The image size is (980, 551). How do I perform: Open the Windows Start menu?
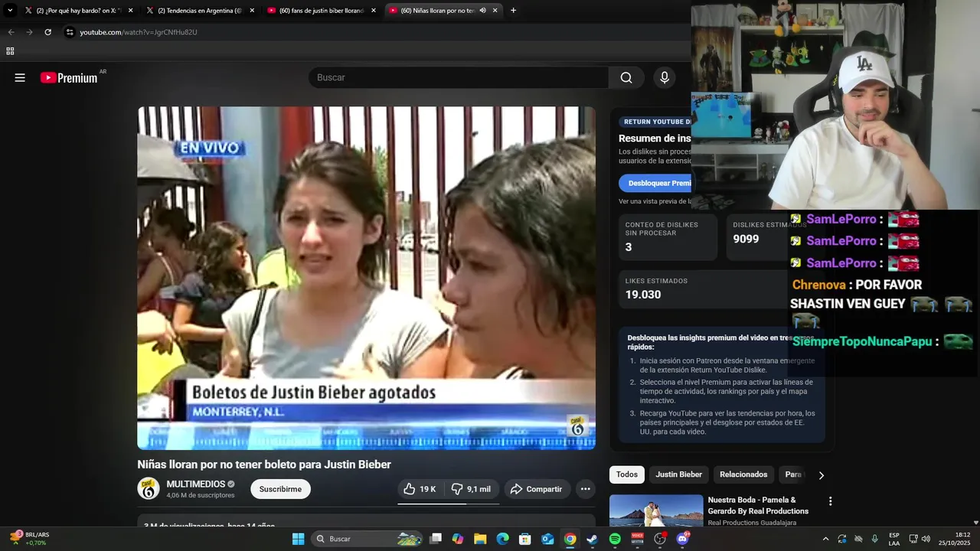click(299, 539)
